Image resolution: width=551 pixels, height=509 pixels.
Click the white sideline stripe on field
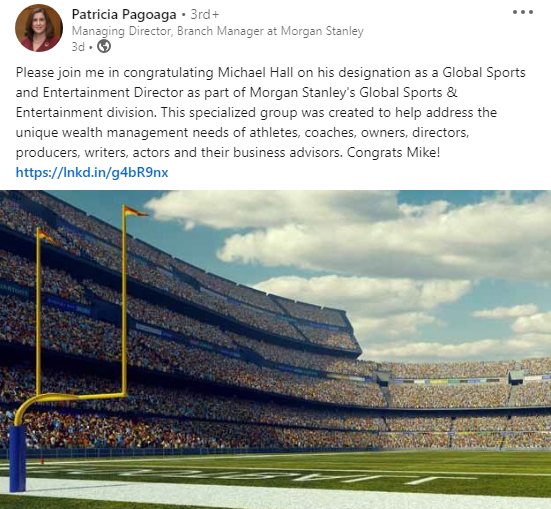coord(276,496)
